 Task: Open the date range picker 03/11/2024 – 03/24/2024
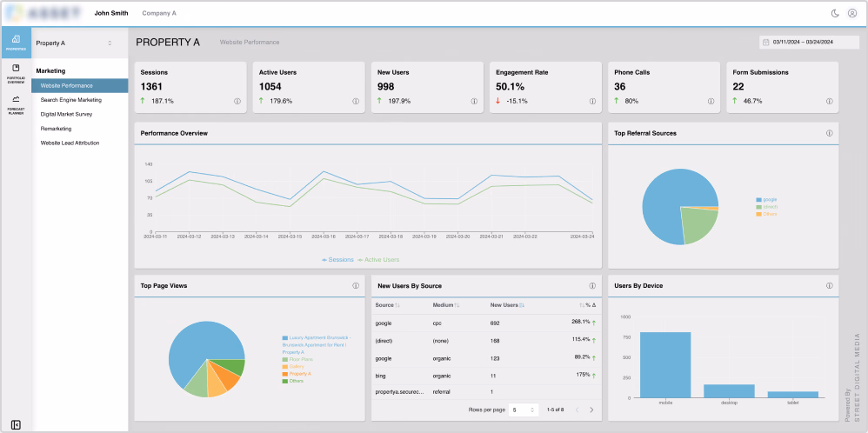810,42
